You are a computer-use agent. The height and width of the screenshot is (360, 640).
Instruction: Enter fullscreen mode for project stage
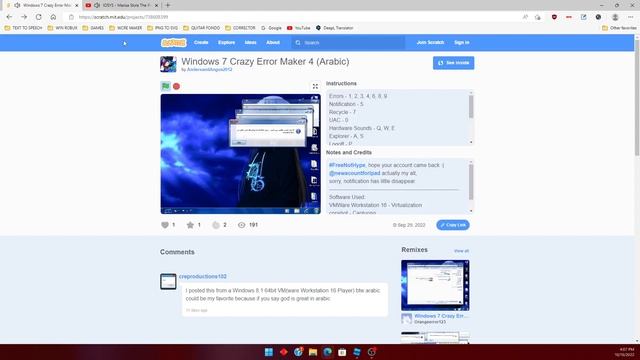coord(315,86)
